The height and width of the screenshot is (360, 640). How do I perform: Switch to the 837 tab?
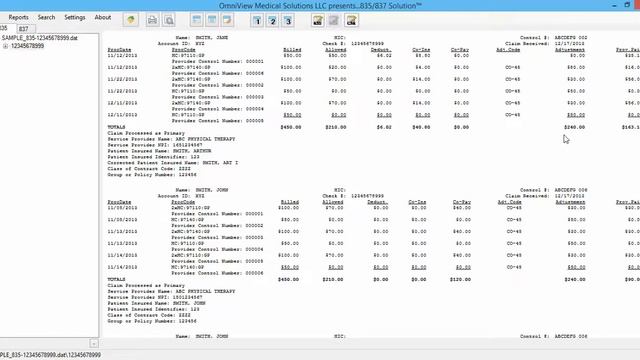click(x=24, y=29)
